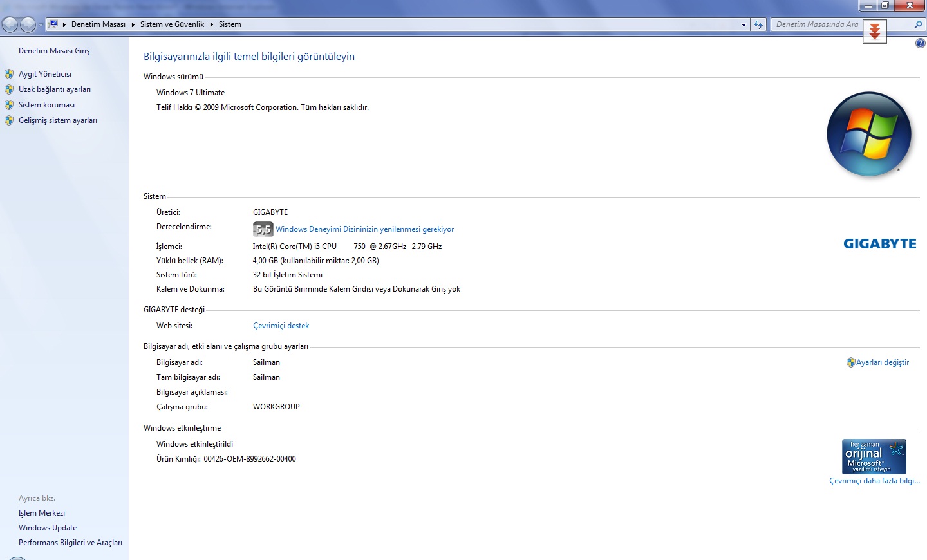
Task: Click the WORKGROUP value
Action: coord(276,407)
